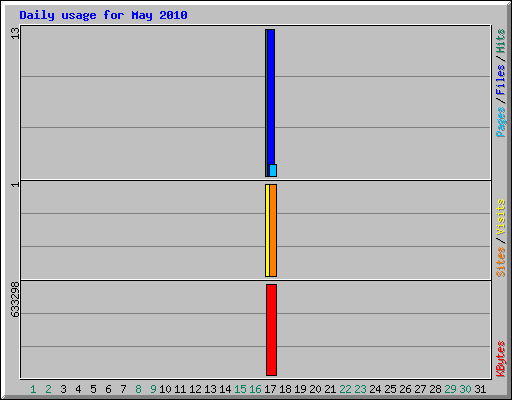Click day 15 on the x-axis
This screenshot has height=400, width=512.
coord(240,389)
